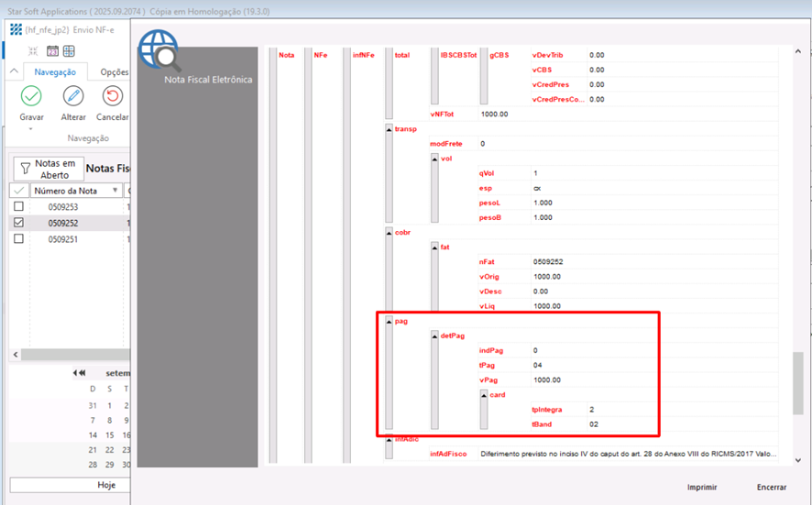Switch to the Opções ribbon tab
The height and width of the screenshot is (505, 812).
pos(114,71)
